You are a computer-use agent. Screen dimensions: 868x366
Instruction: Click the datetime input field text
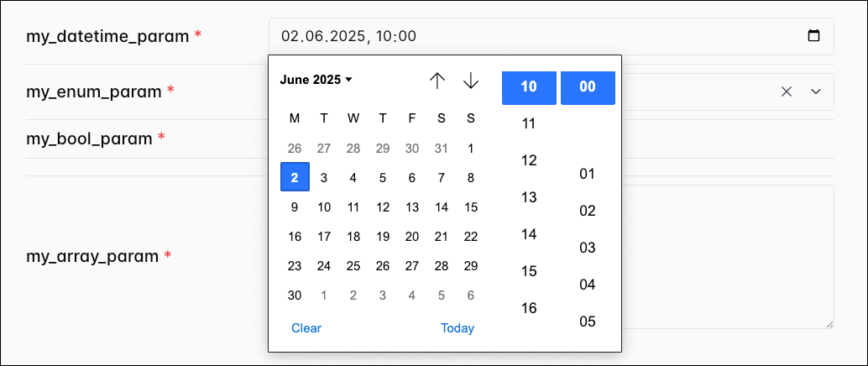(349, 36)
